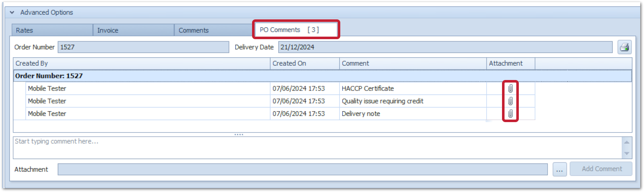Click the Add Comment button

click(x=602, y=169)
